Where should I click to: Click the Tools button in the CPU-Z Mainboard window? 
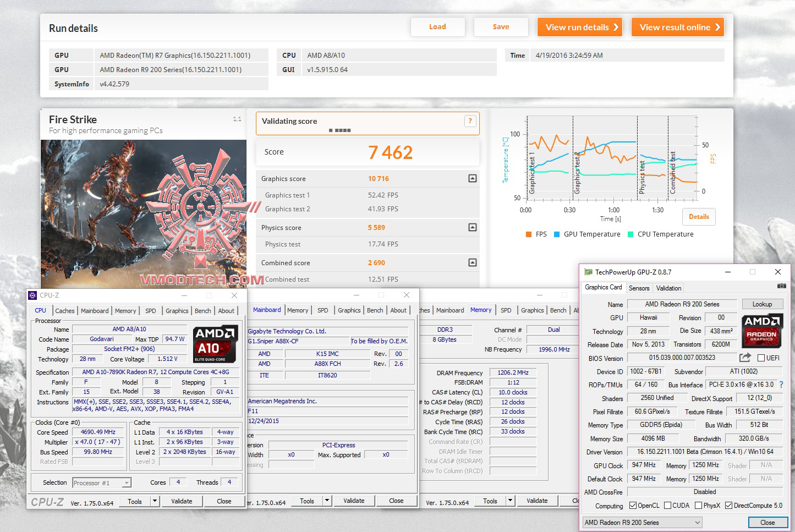[x=307, y=501]
